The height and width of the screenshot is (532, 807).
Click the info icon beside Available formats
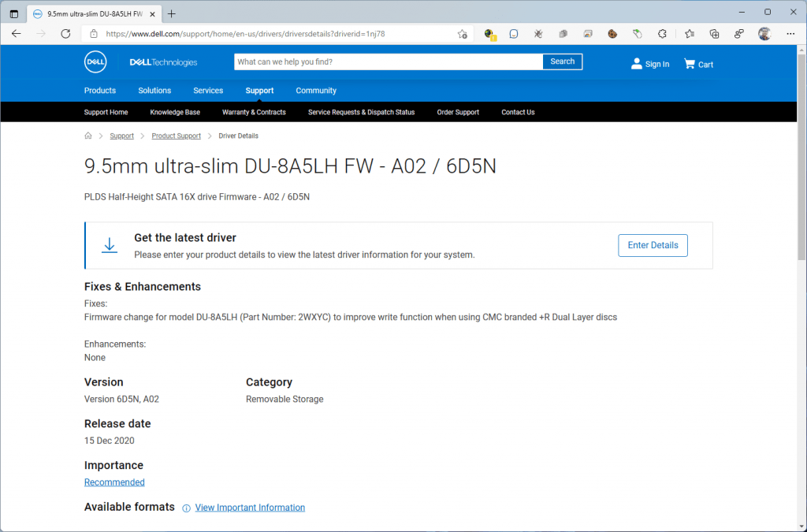point(186,508)
